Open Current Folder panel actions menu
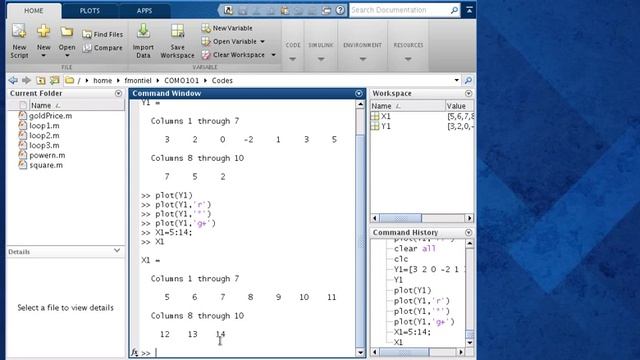The height and width of the screenshot is (360, 640). 118,93
